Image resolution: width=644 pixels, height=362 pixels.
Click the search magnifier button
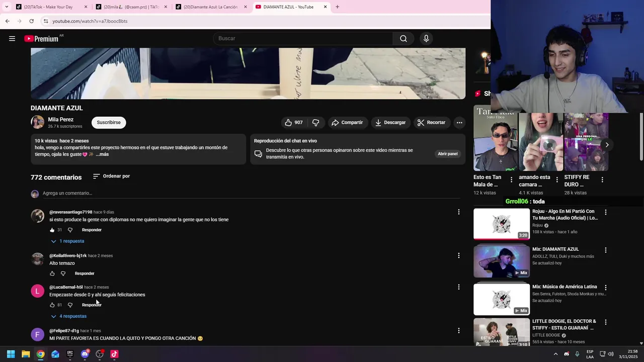pyautogui.click(x=404, y=39)
